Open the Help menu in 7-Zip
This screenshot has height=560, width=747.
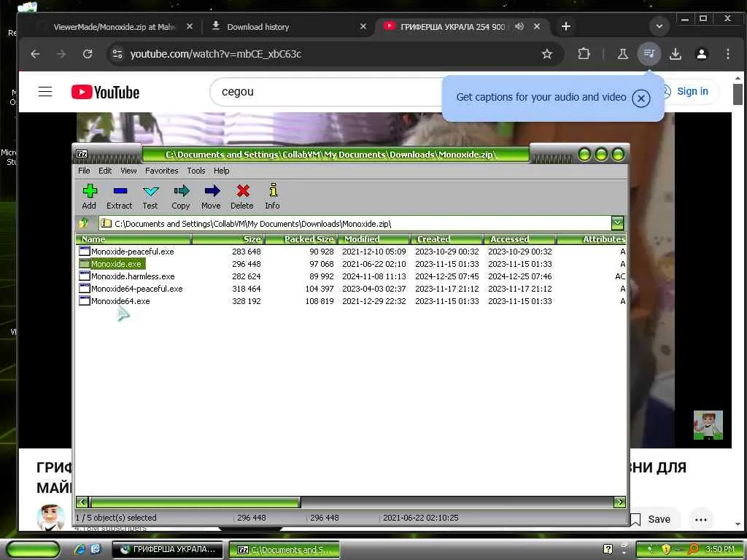pos(221,171)
